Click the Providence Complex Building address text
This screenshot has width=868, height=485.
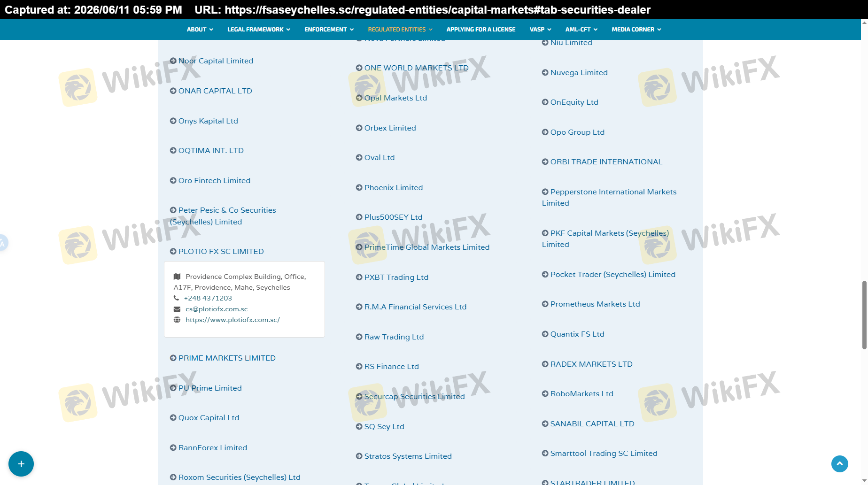pyautogui.click(x=240, y=282)
